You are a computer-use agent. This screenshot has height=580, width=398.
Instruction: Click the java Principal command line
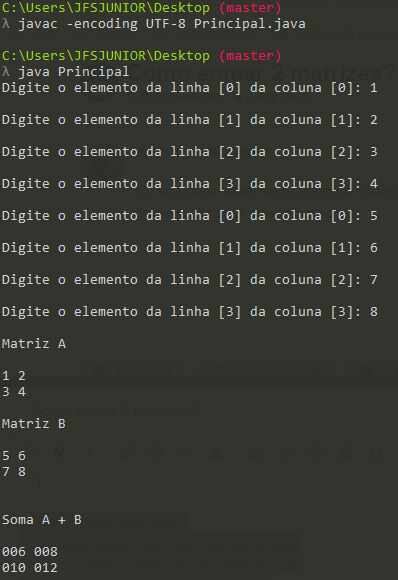pyautogui.click(x=74, y=72)
